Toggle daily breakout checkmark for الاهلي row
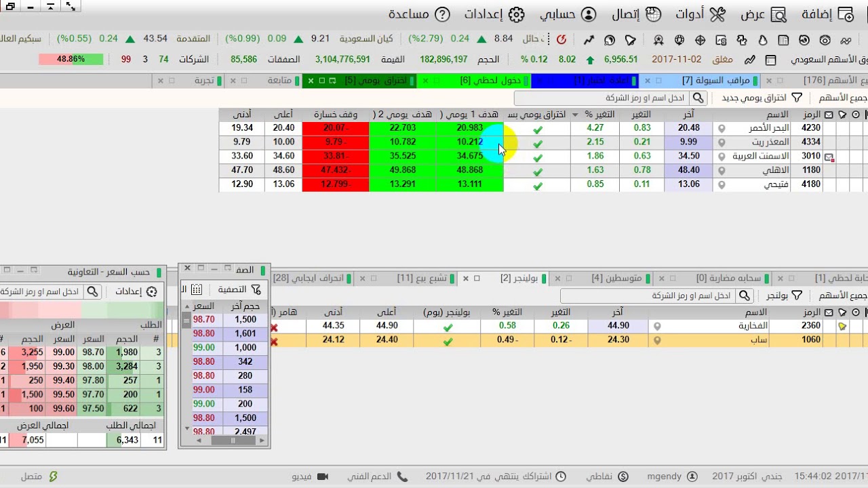Viewport: 868px width, 488px height. [x=538, y=171]
